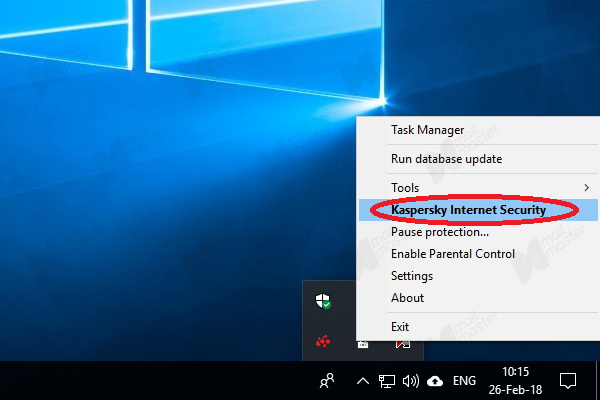
Task: Click the red dots tray icon
Action: click(x=323, y=341)
